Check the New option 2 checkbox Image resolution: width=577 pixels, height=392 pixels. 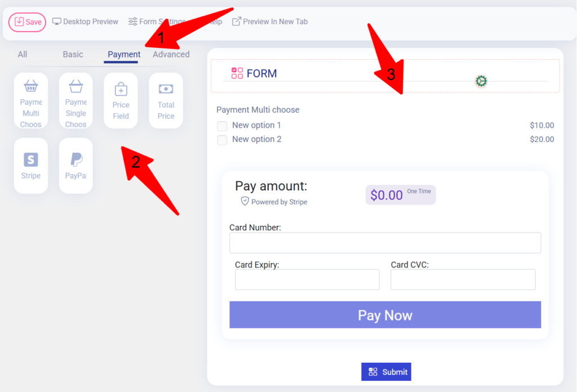pyautogui.click(x=223, y=140)
